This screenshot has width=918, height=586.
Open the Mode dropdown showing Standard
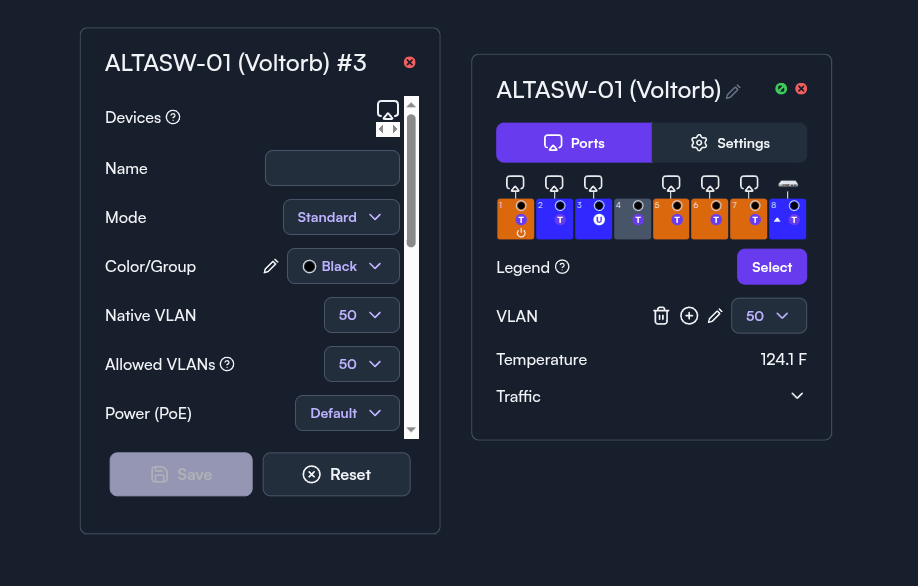point(341,217)
